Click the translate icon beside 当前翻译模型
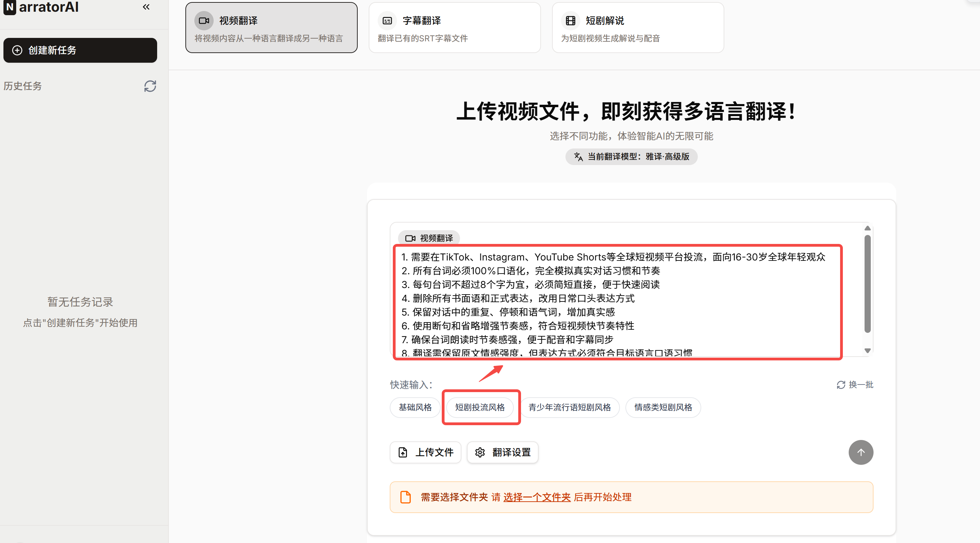 point(578,157)
